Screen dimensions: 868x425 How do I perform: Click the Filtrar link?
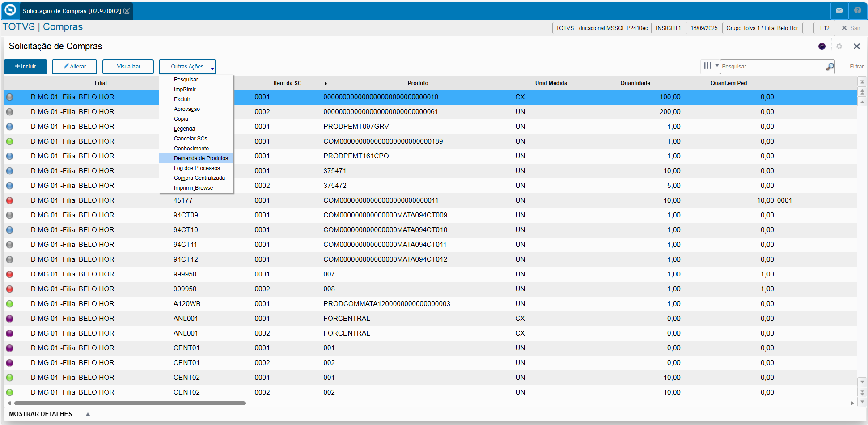[856, 67]
